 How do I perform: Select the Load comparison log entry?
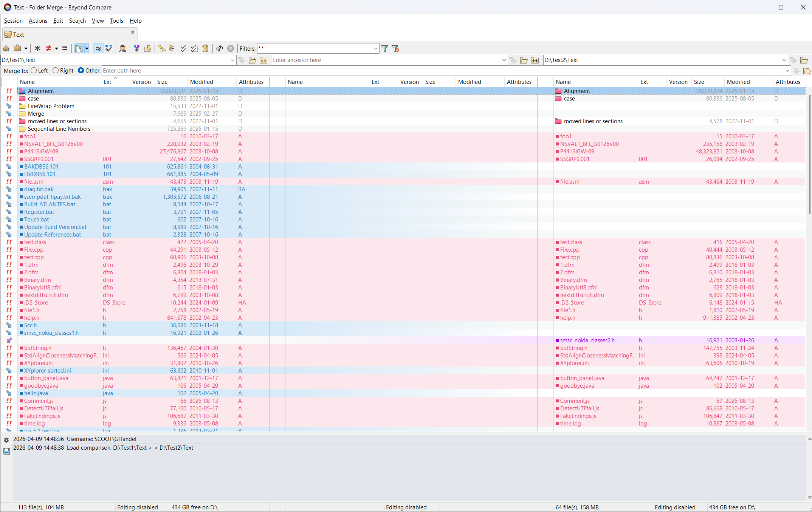tap(409, 448)
